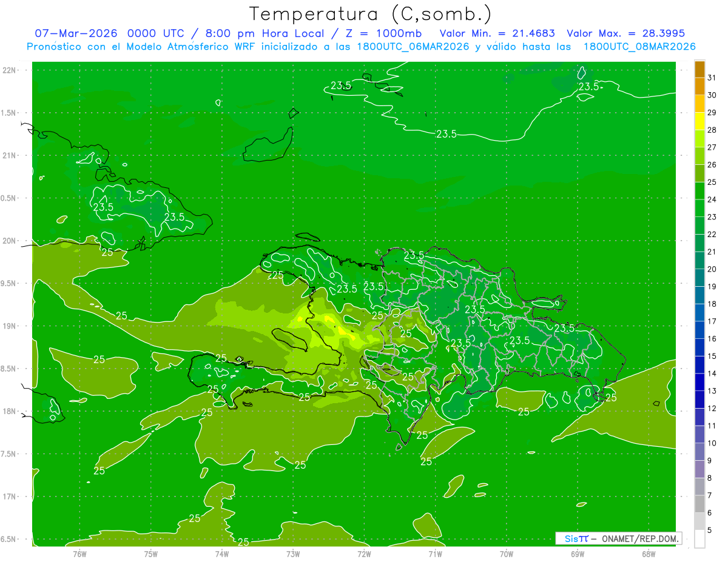The image size is (728, 562).
Task: Click the valid-until time '1800UTC_08MAR2026'
Action: click(639, 46)
